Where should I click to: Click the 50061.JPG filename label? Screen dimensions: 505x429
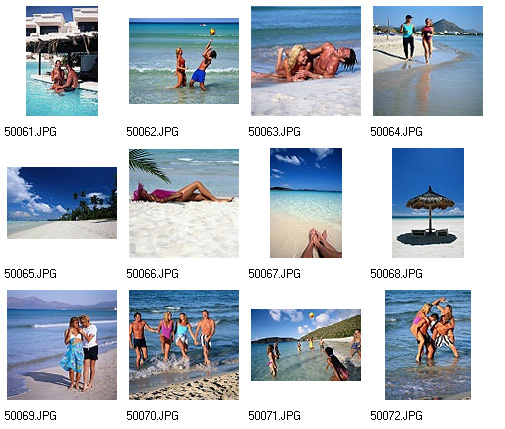tap(30, 132)
